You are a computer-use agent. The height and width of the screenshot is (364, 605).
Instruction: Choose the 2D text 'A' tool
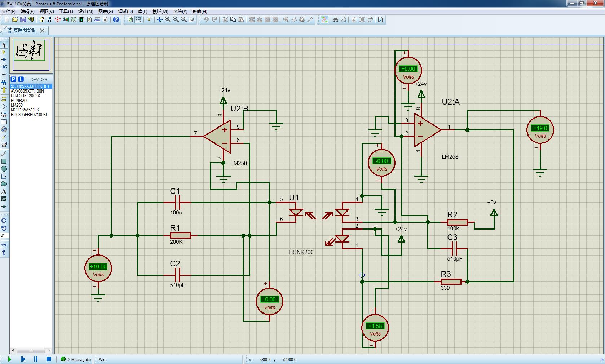[x=4, y=191]
